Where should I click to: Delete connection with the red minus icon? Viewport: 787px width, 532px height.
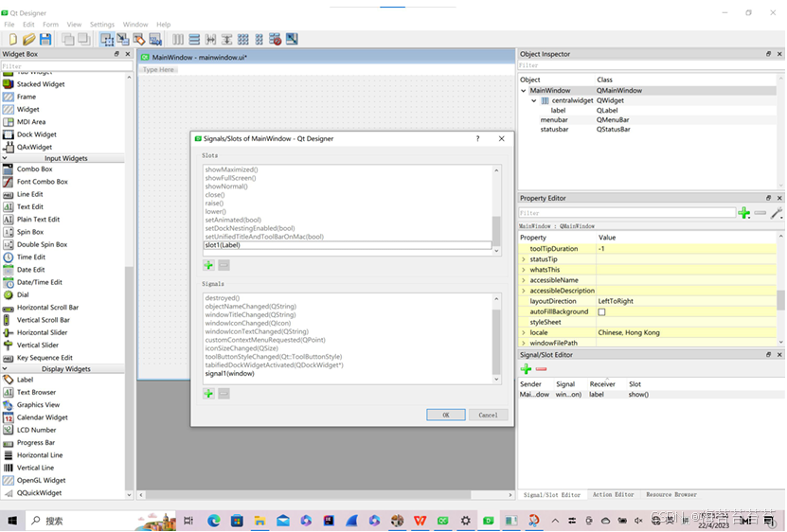541,369
